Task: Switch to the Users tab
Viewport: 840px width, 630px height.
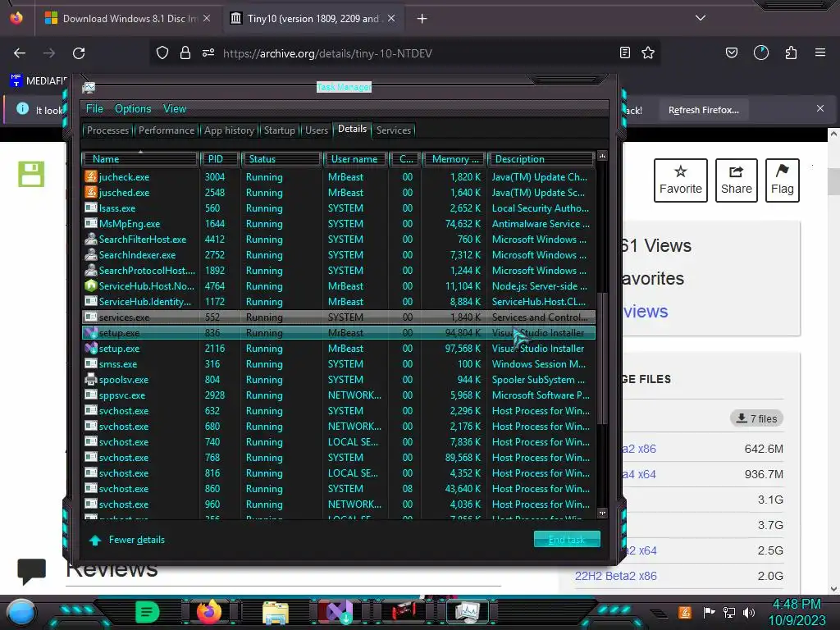Action: pos(317,130)
